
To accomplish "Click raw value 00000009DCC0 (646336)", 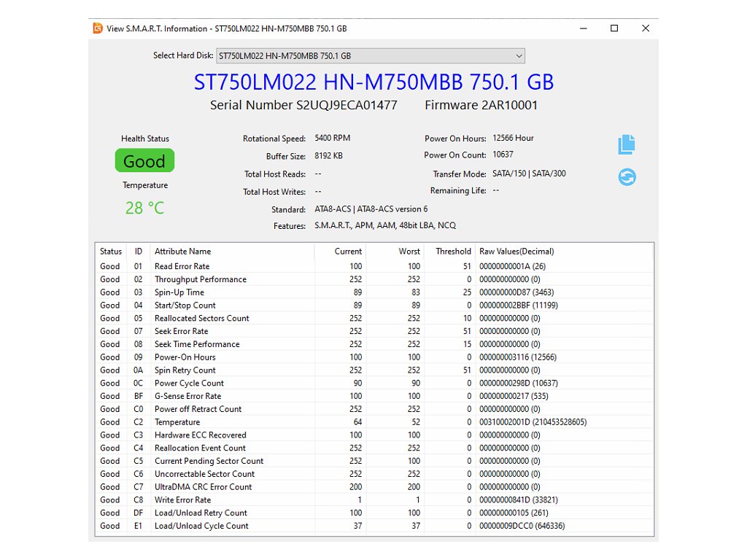I will click(x=522, y=526).
